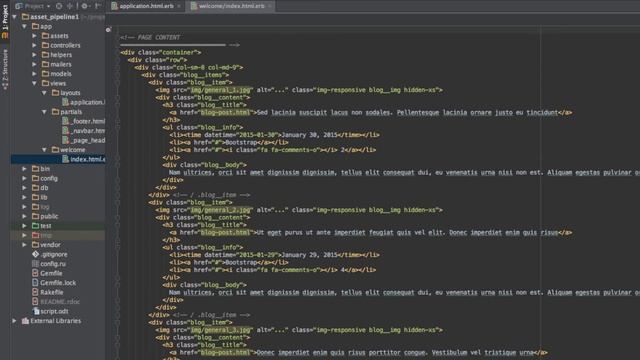
Task: Collapse the welcome folder arrow
Action: pyautogui.click(x=44, y=150)
